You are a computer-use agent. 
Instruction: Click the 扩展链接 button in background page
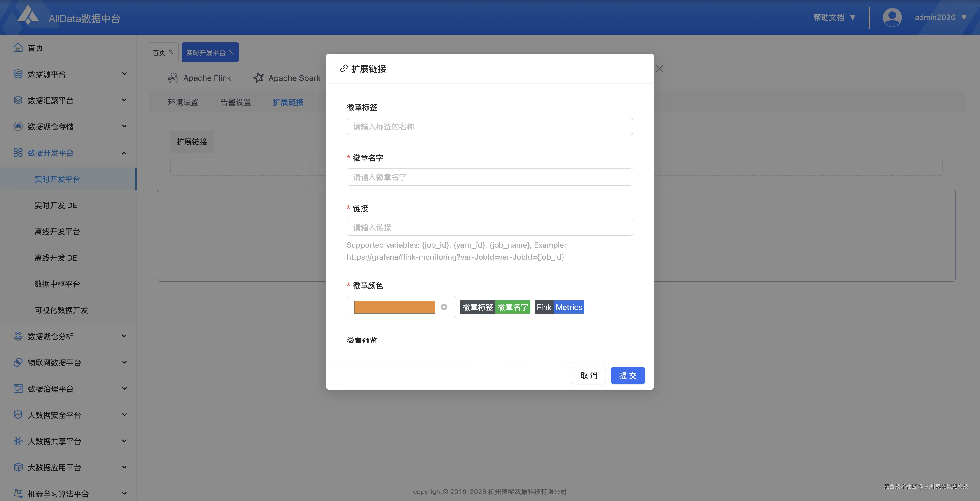tap(192, 142)
